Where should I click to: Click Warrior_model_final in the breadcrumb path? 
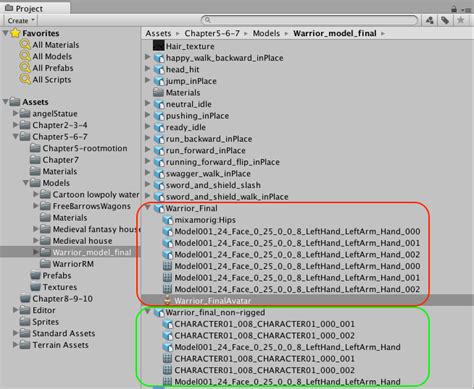point(335,33)
